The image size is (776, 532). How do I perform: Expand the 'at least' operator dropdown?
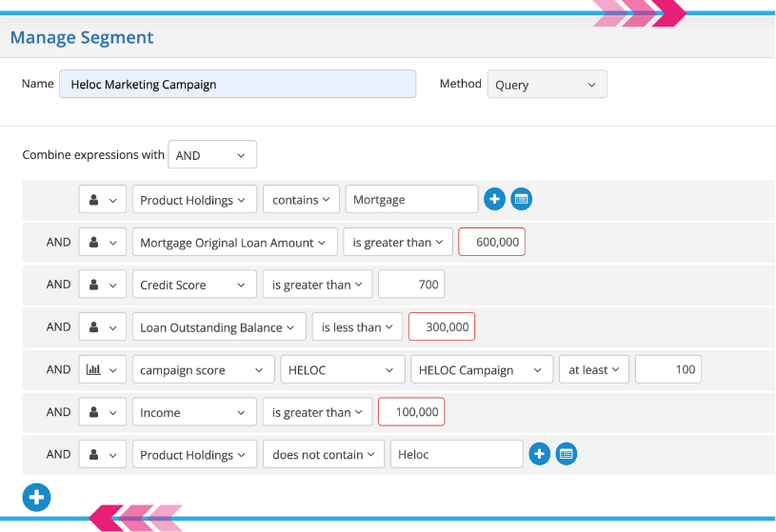tap(594, 370)
